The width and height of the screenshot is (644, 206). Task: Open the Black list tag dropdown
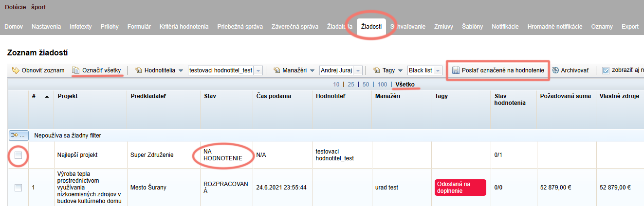(x=438, y=70)
